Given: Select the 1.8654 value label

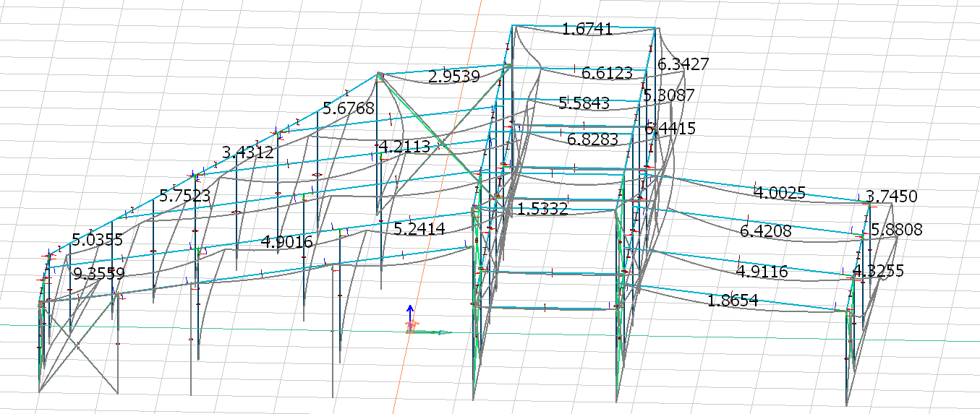Looking at the screenshot, I should click(x=733, y=301).
